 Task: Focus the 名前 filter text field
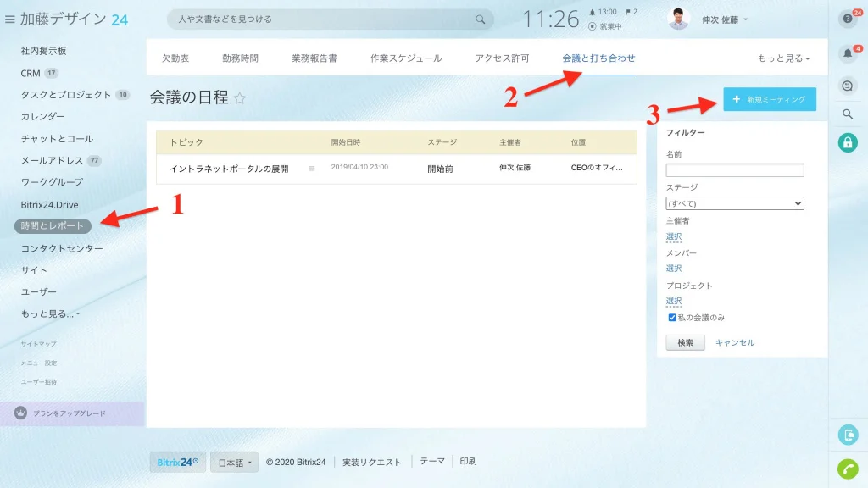735,169
